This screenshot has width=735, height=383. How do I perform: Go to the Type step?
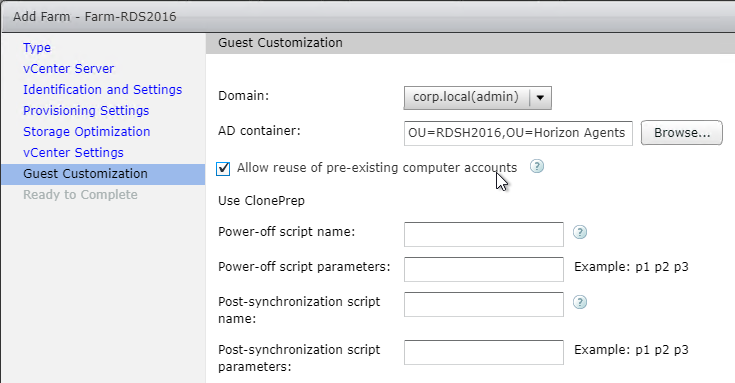pos(37,48)
